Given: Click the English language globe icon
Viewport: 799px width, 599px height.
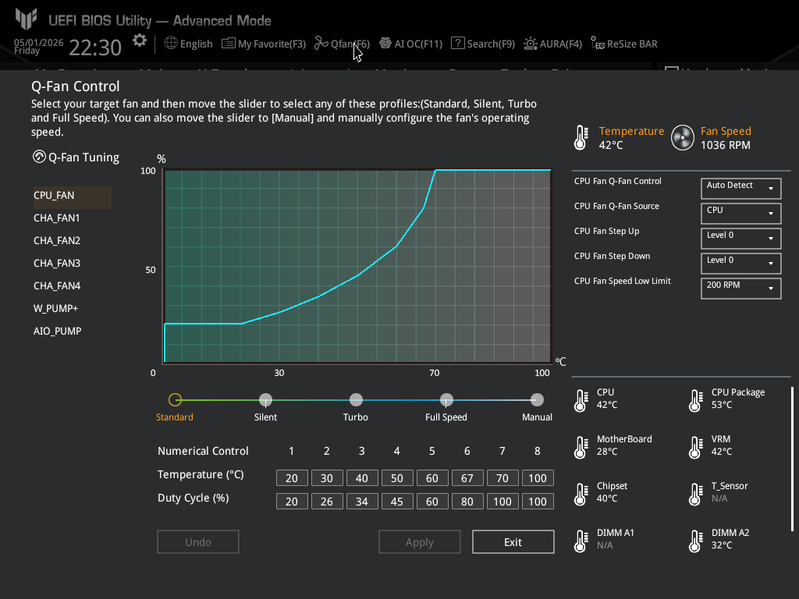Looking at the screenshot, I should coord(171,43).
